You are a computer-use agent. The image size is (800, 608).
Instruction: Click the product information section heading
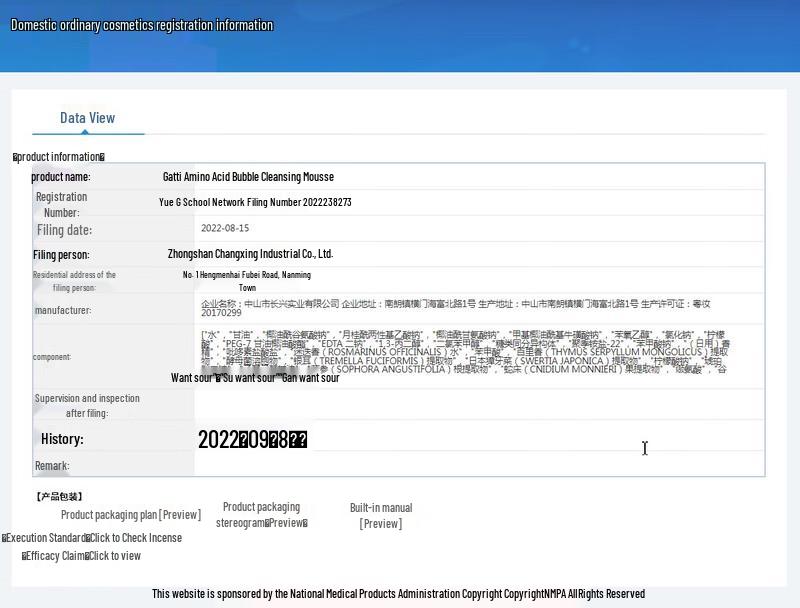point(59,157)
